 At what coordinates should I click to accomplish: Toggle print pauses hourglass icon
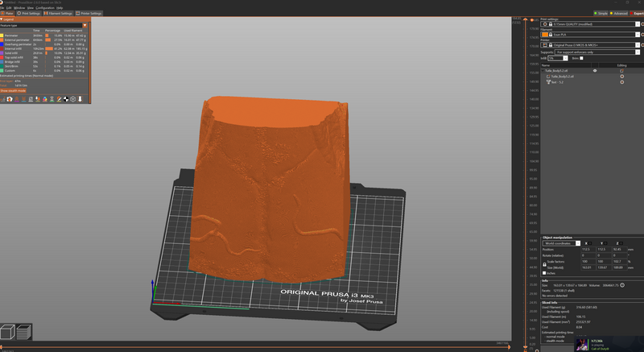(x=52, y=99)
